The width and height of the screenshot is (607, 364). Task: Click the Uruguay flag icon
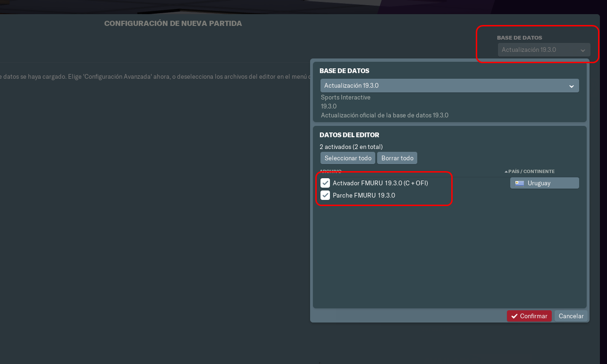pos(520,183)
